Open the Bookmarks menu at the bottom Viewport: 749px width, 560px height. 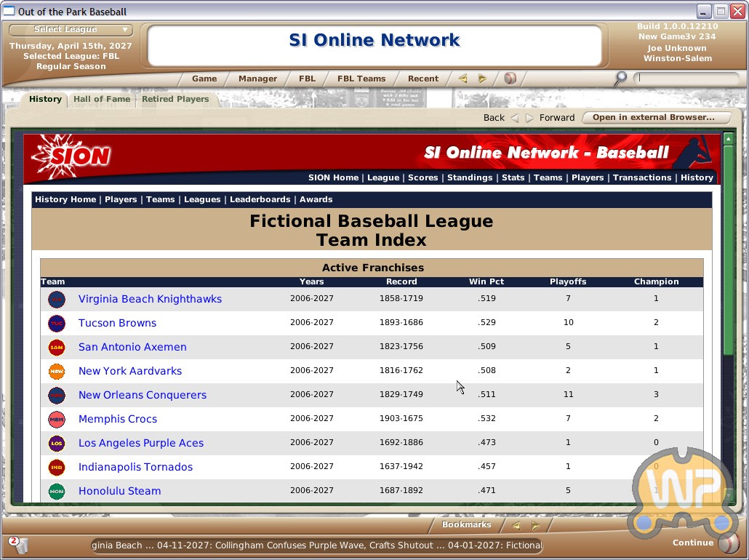tap(466, 525)
